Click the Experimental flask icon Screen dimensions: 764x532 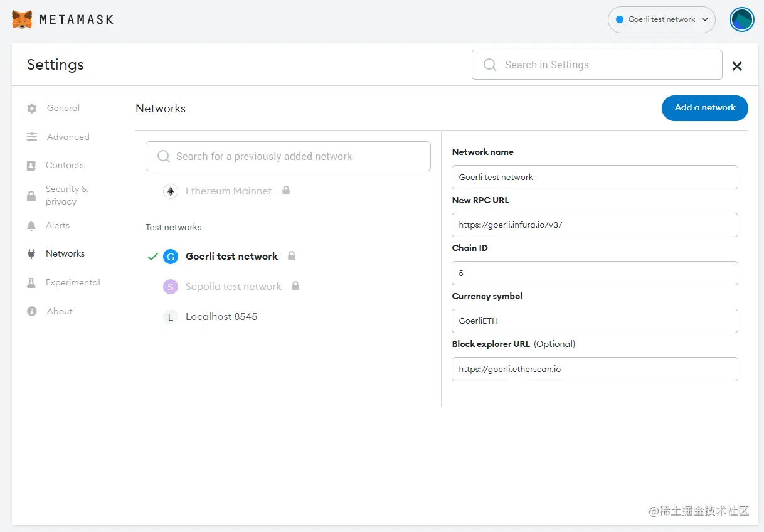(x=31, y=283)
